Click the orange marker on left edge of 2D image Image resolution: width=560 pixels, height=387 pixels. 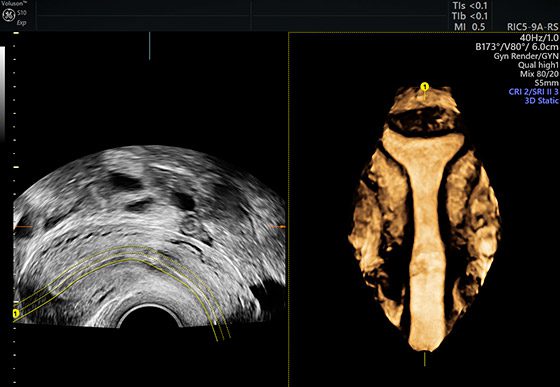pos(23,227)
